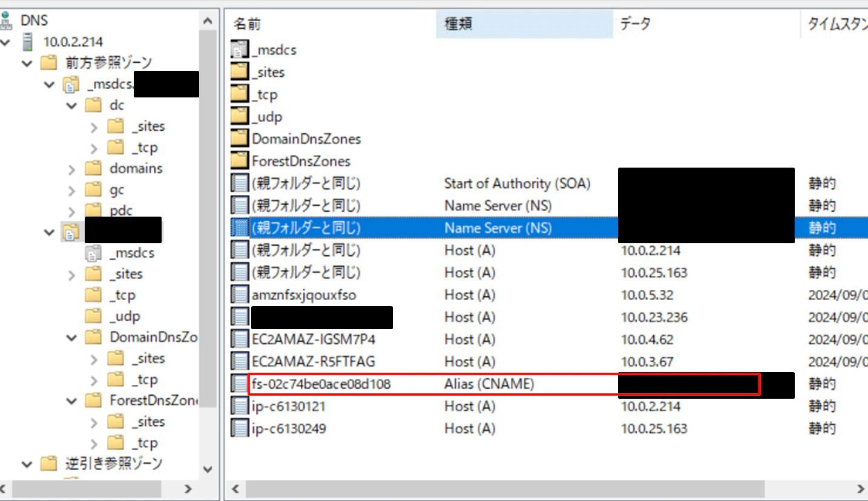Select the _udp folder name in list
The height and width of the screenshot is (501, 868).
click(x=267, y=117)
